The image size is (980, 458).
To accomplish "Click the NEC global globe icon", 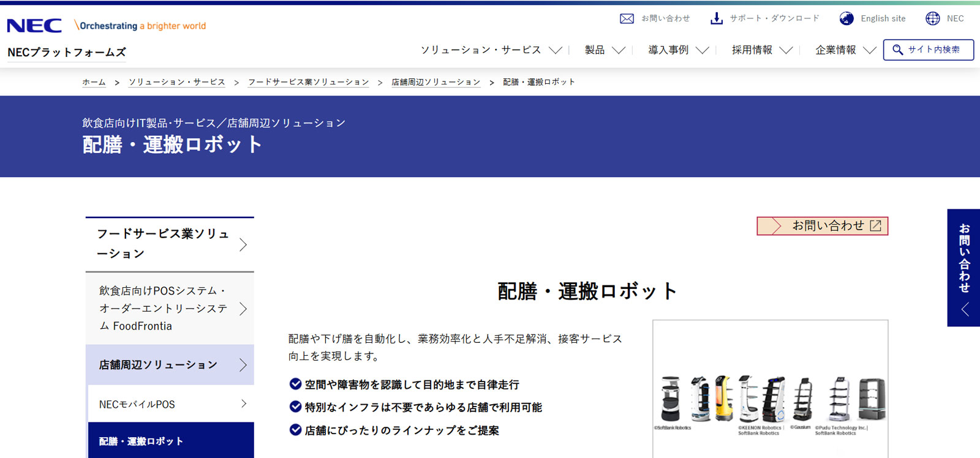I will (933, 18).
